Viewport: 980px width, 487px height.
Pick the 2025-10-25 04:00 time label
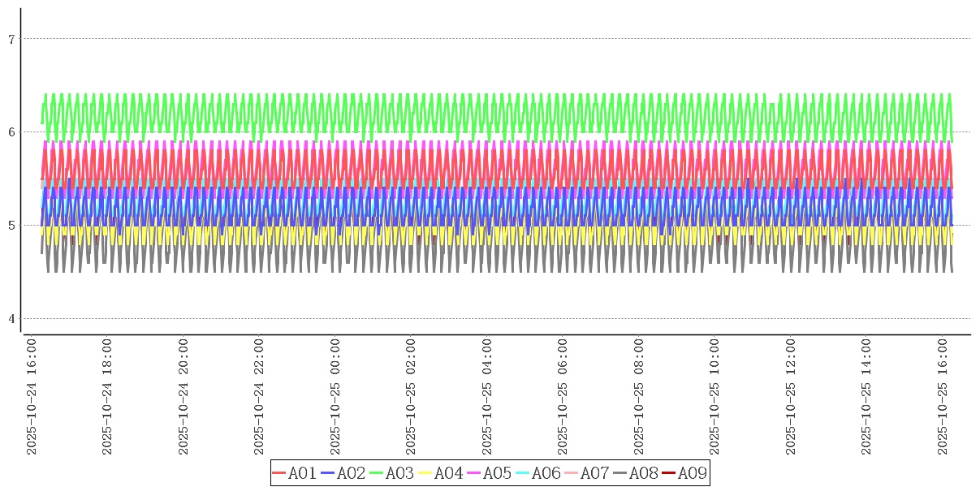(487, 398)
